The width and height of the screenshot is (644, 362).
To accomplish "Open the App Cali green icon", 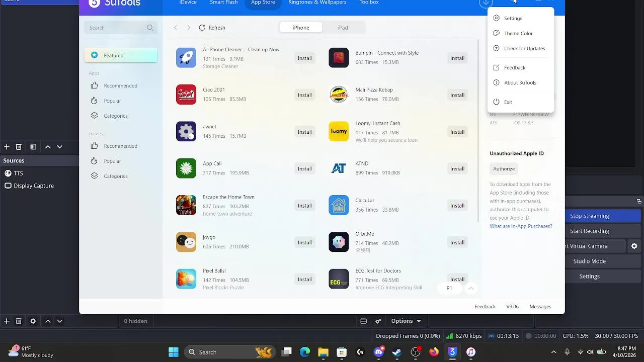I will click(186, 168).
